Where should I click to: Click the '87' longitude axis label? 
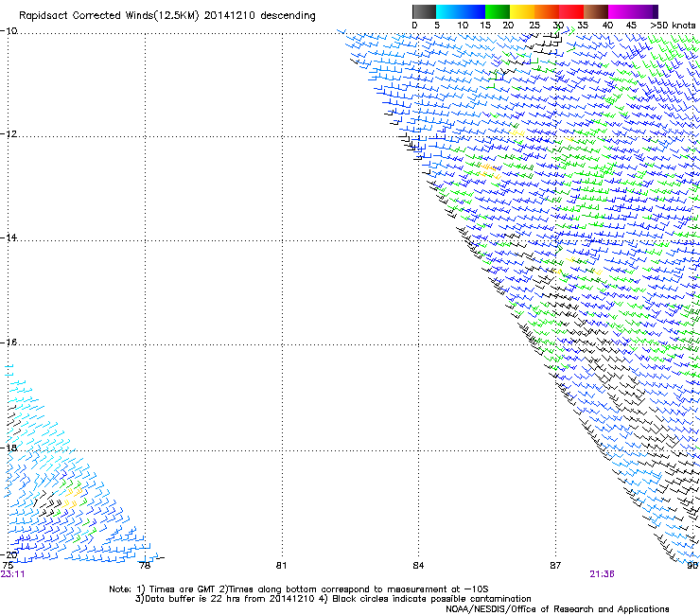(x=555, y=566)
